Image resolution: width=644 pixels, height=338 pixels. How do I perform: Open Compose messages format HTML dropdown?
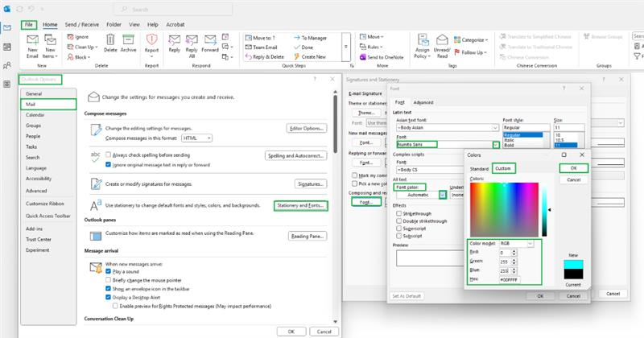coord(196,138)
